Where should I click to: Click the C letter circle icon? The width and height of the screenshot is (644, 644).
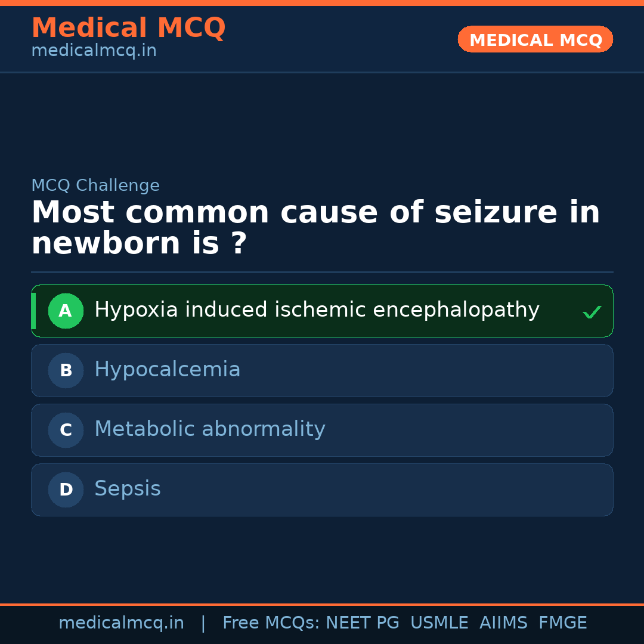(x=66, y=430)
